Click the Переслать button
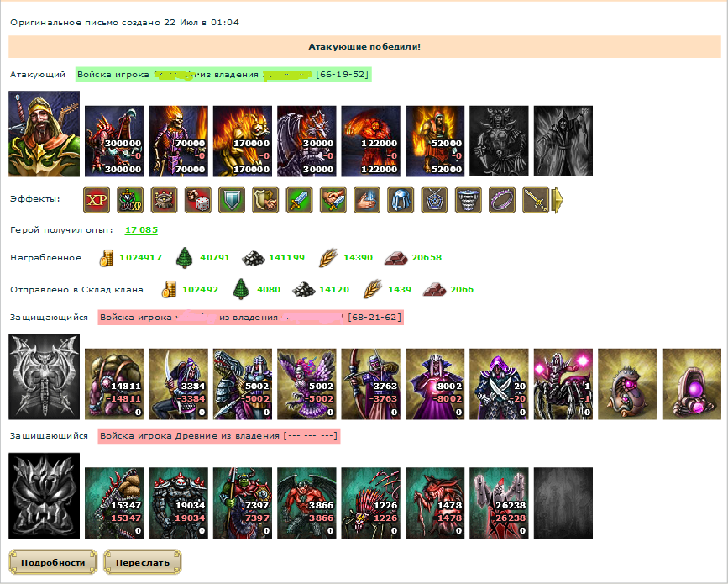This screenshot has width=728, height=584. click(x=143, y=562)
